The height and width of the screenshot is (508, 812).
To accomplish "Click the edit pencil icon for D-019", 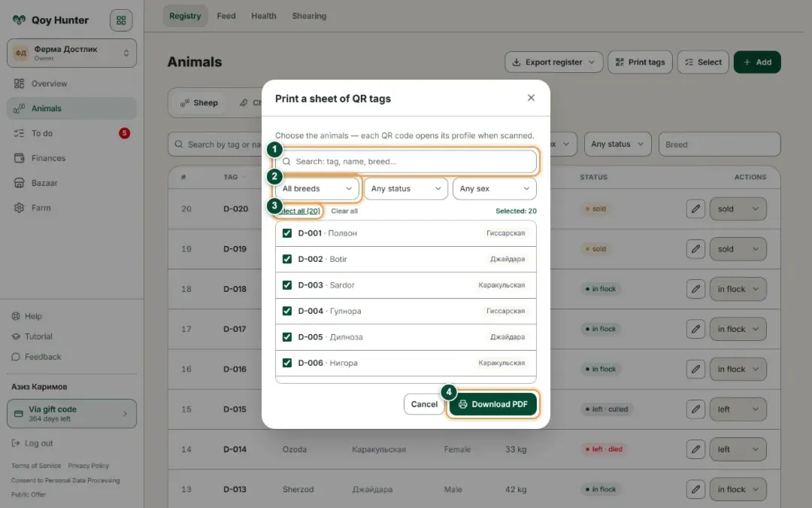I will click(x=695, y=249).
